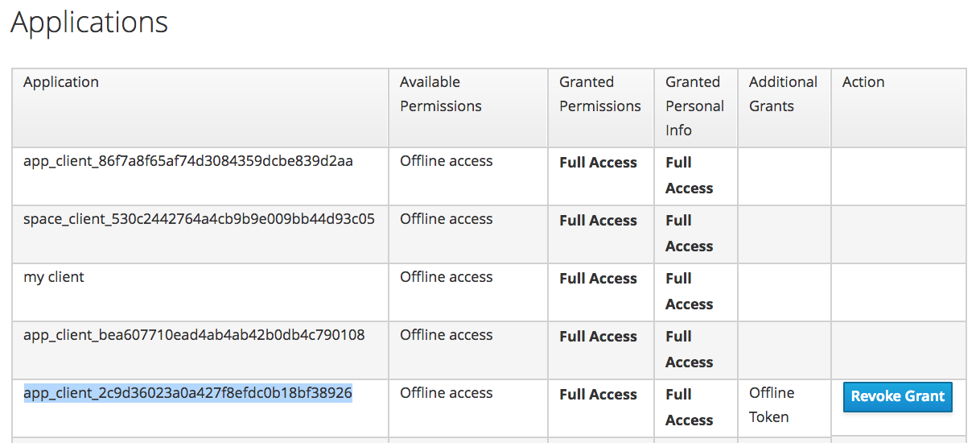Click Granted Permissions Full Access in first row
This screenshot has width=980, height=443.
click(x=598, y=163)
